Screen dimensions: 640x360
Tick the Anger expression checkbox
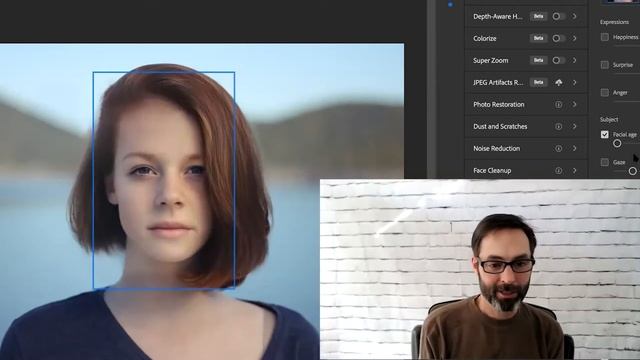[605, 93]
